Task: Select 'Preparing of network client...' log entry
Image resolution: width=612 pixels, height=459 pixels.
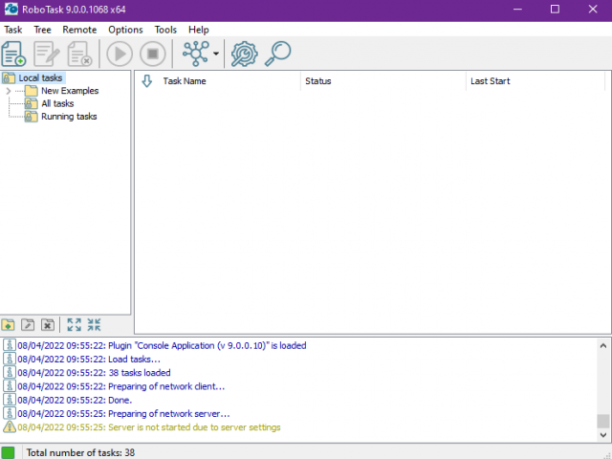Action: tap(121, 386)
